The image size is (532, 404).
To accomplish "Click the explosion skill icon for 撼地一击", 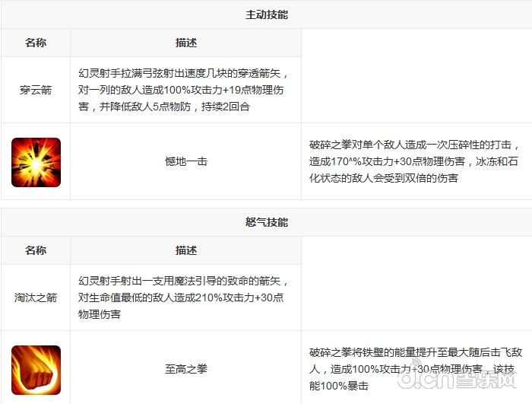I will click(36, 162).
